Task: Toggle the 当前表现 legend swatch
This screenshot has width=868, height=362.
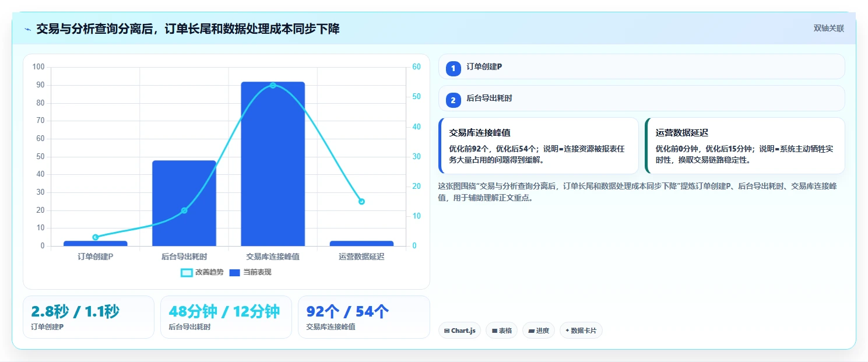Action: pyautogui.click(x=235, y=272)
